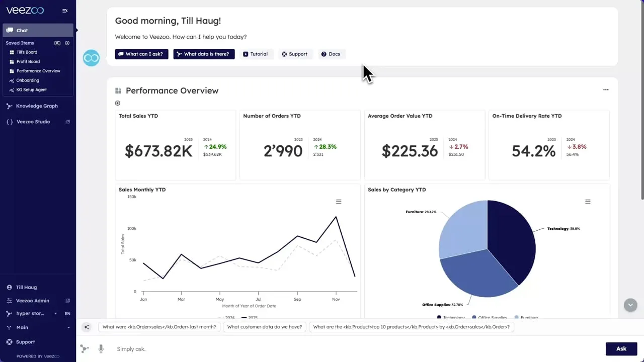Open the Sales by Category chart menu
644x362 pixels.
coord(588,202)
